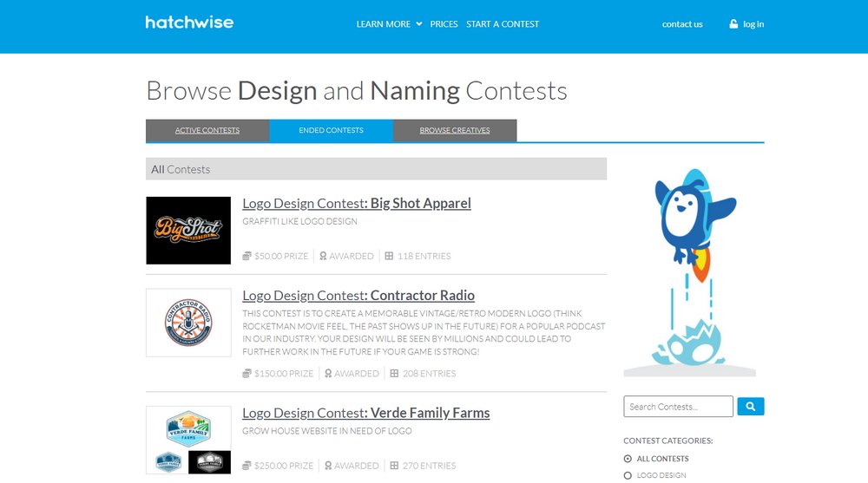The image size is (868, 483).
Task: Click the "All Contests" section header
Action: pyautogui.click(x=377, y=169)
